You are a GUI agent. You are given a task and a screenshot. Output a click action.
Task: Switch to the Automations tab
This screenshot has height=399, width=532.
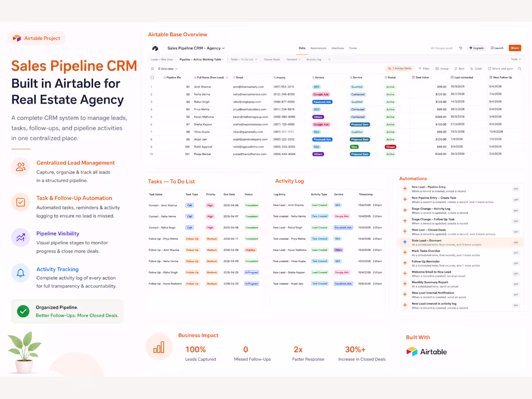(319, 48)
